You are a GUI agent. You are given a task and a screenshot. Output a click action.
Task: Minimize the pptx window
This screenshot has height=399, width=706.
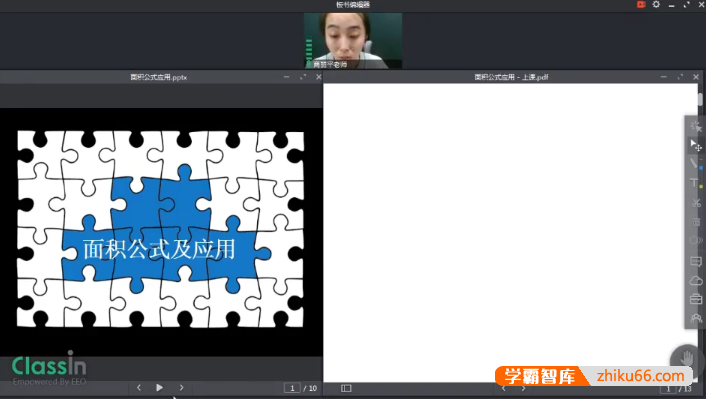point(286,77)
